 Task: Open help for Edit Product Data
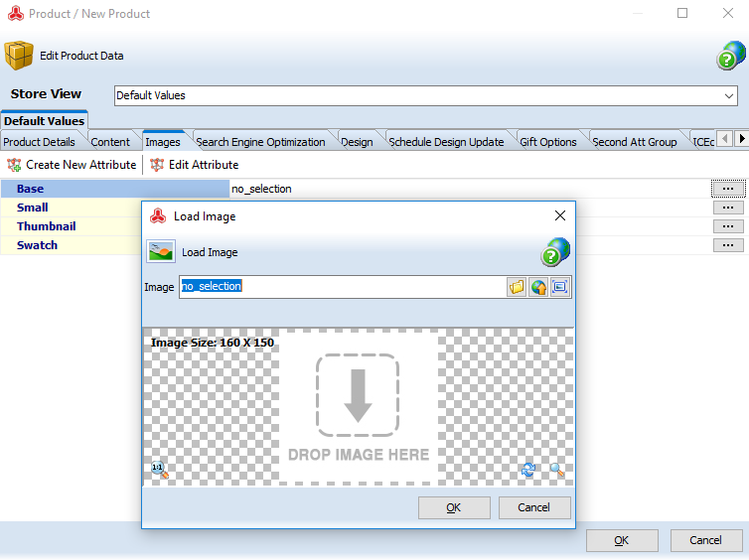[x=731, y=57]
